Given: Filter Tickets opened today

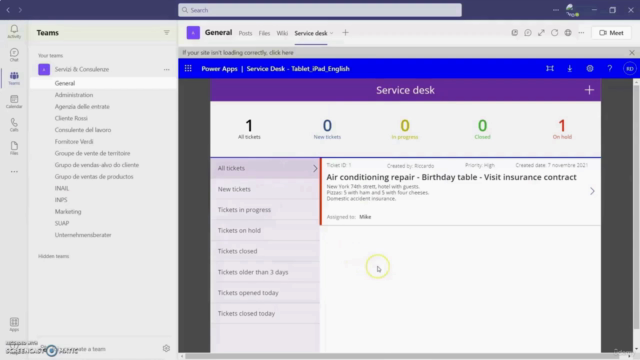Looking at the screenshot, I should 265,293.
